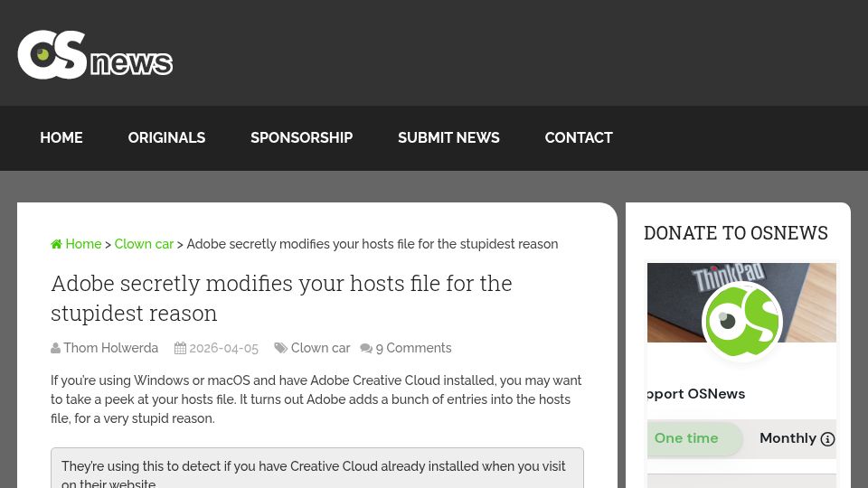This screenshot has width=868, height=488.
Task: Click the calendar icon beside the date
Action: [180, 348]
